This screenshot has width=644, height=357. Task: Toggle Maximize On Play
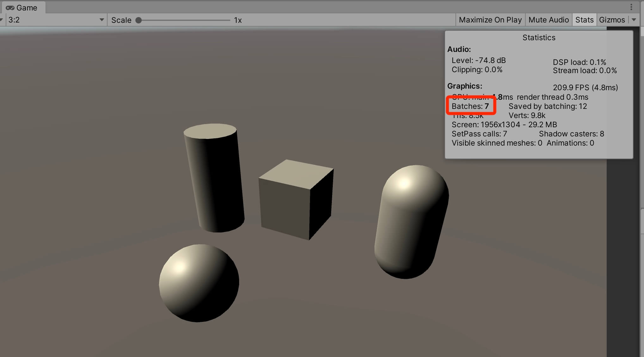490,20
